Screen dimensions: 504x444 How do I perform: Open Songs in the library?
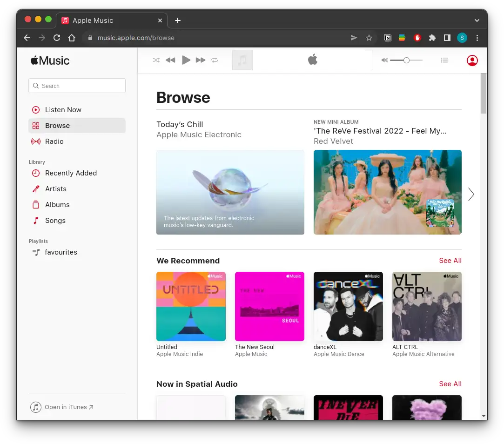pos(77,220)
